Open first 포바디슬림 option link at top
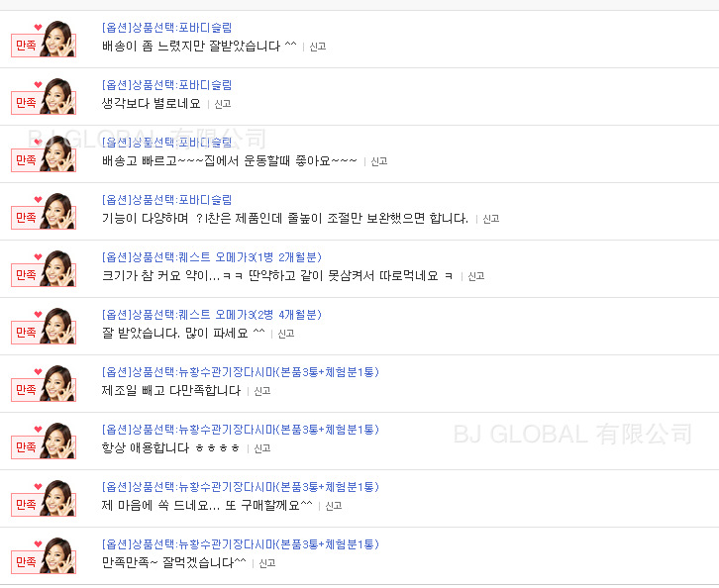The image size is (719, 588). [167, 28]
